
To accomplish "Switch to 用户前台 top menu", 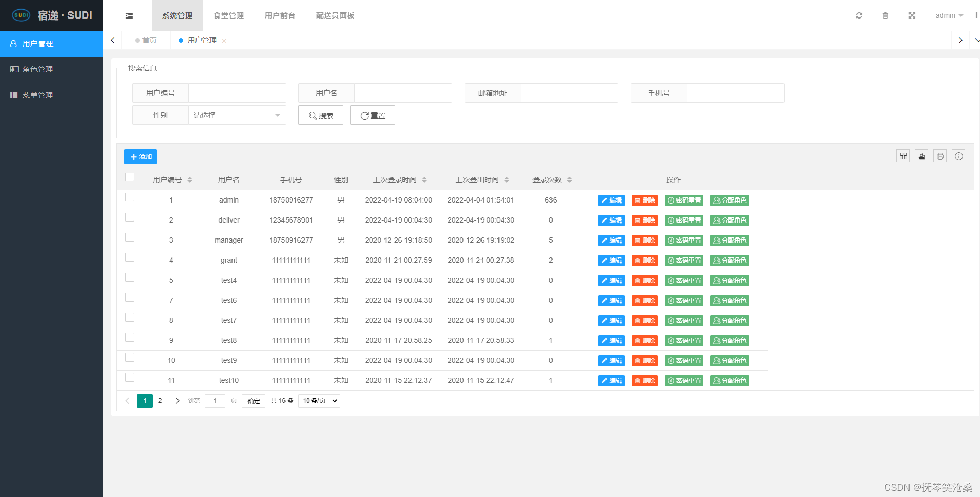I will [x=280, y=15].
